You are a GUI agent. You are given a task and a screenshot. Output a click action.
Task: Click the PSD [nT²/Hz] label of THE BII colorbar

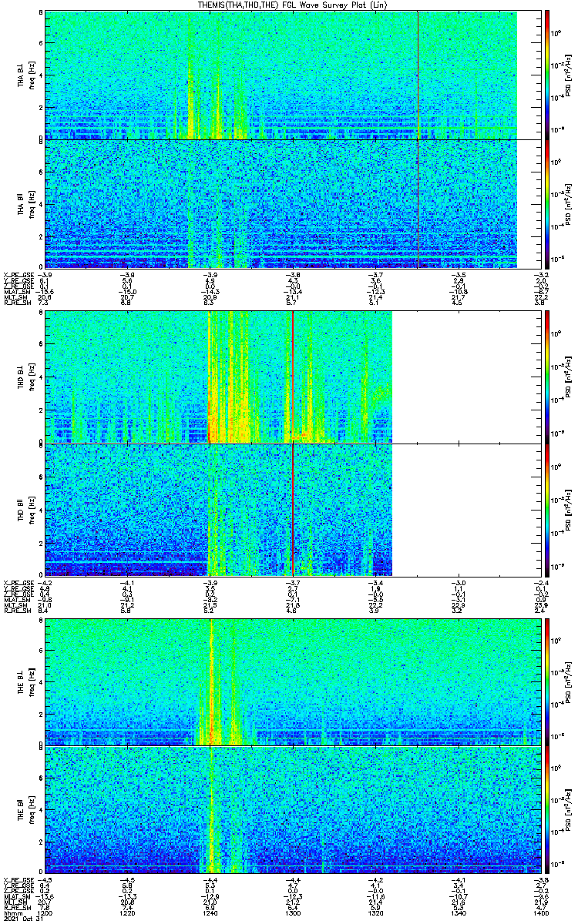(x=570, y=809)
